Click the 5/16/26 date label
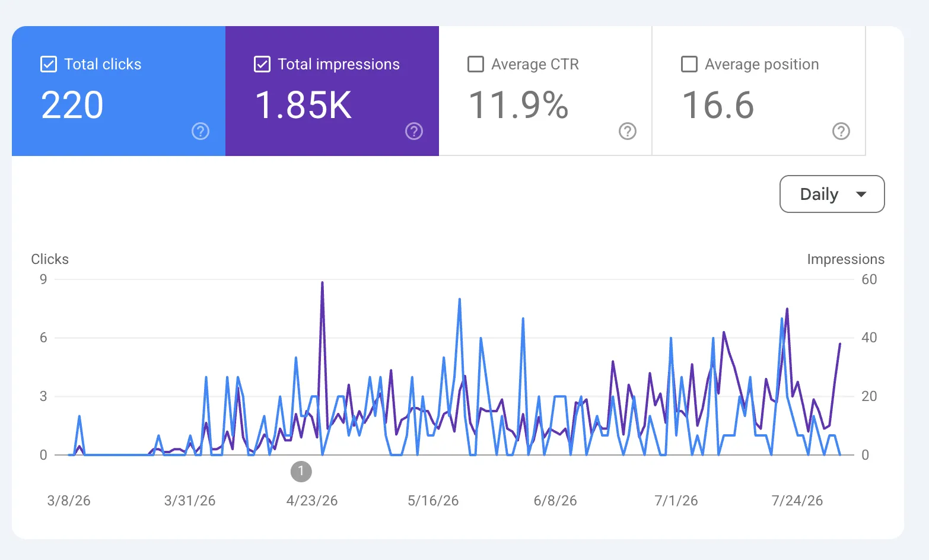Screen dimensions: 929x560 [433, 501]
